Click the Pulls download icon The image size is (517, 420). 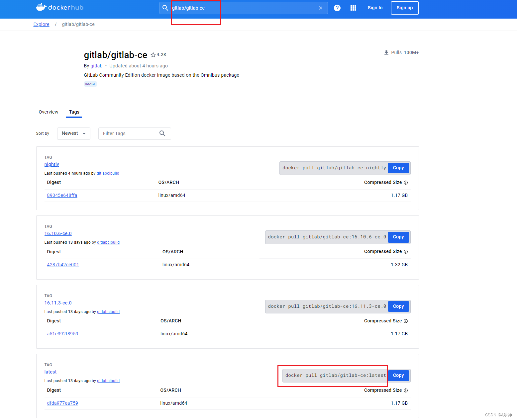pos(386,52)
